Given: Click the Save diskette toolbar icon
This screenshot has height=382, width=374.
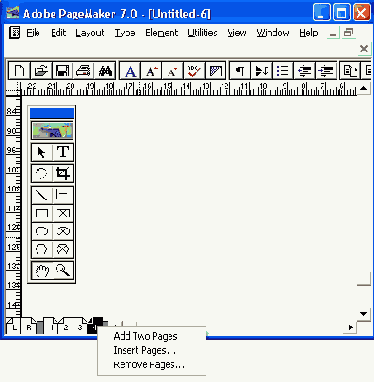Looking at the screenshot, I should 62,71.
